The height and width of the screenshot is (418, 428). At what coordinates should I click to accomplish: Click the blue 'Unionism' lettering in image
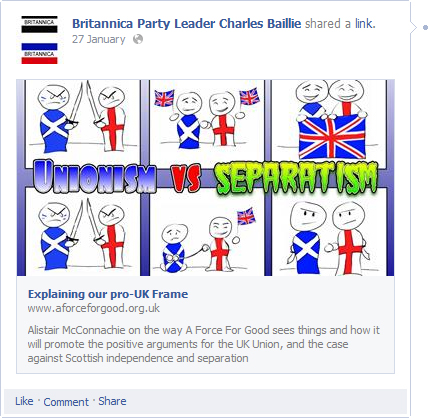[x=95, y=175]
